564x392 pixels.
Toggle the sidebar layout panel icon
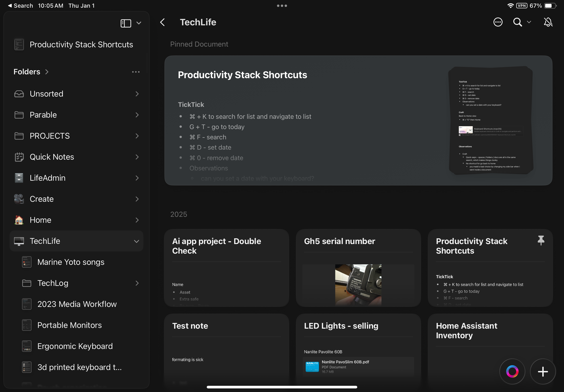126,23
